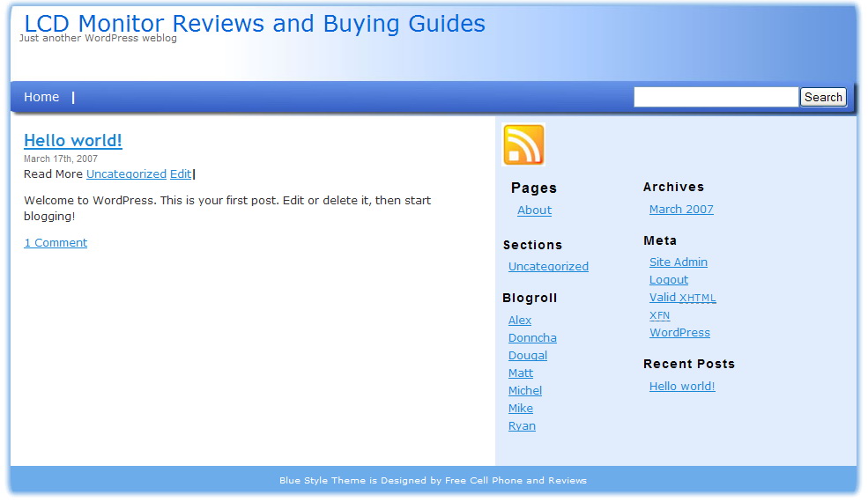Click inside the search text field
The height and width of the screenshot is (502, 868).
716,97
